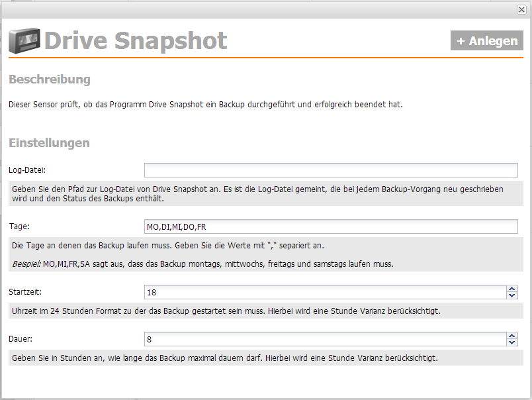Click the Drive Snapshot tape drive icon

24,41
